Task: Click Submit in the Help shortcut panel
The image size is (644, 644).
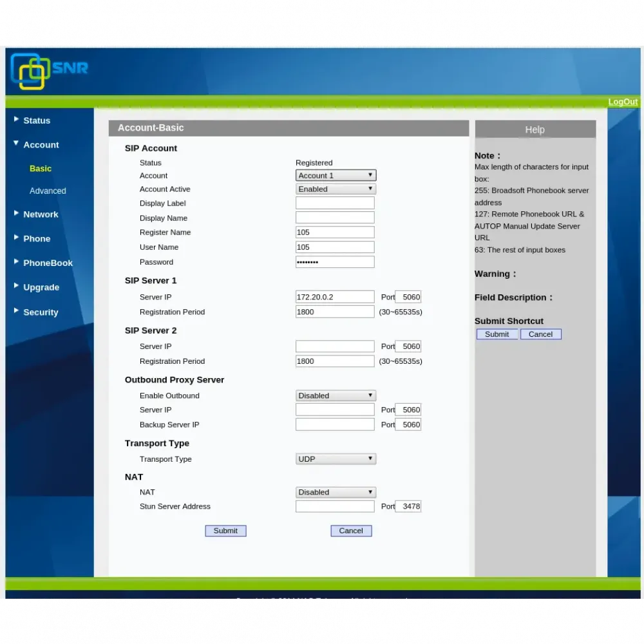Action: tap(497, 334)
